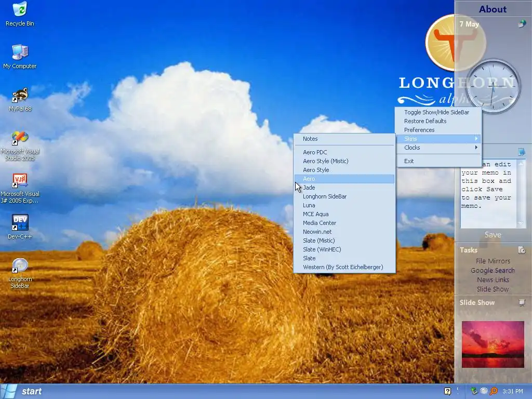The height and width of the screenshot is (399, 532).
Task: Open the Slide Show task link
Action: (493, 289)
